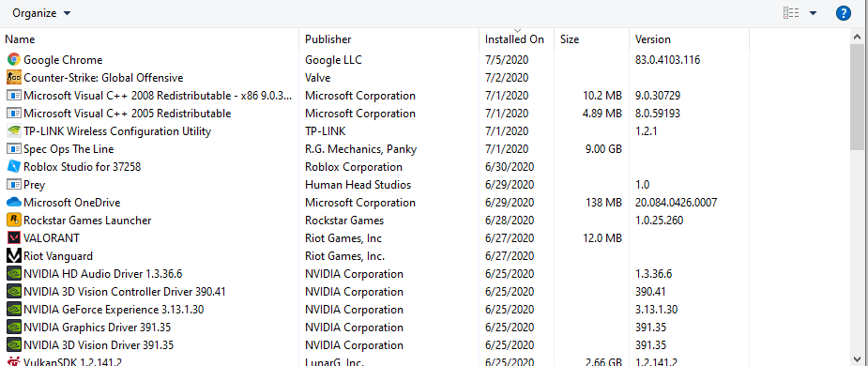Click the NVIDIA Graphics Driver icon
The height and width of the screenshot is (366, 868).
point(14,328)
